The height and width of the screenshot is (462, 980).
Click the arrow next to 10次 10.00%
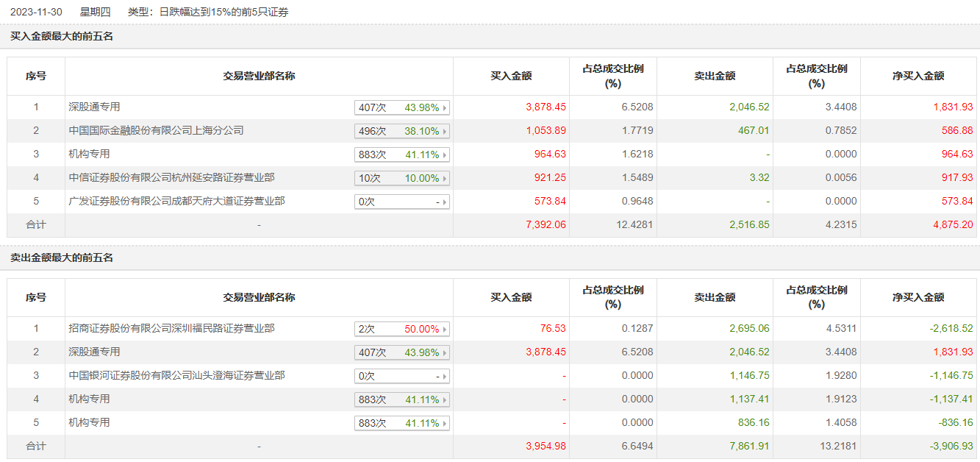(445, 179)
